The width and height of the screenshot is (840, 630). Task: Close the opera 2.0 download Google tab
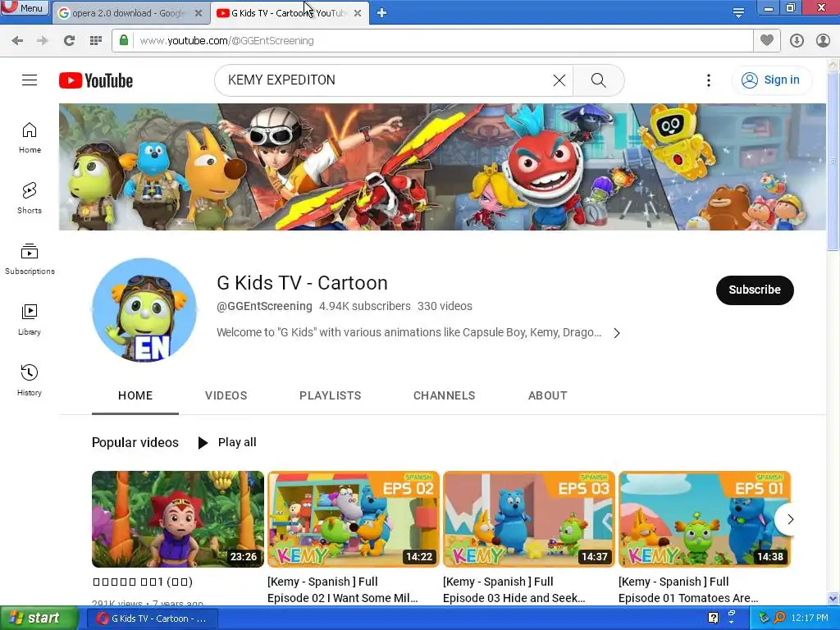pos(199,13)
